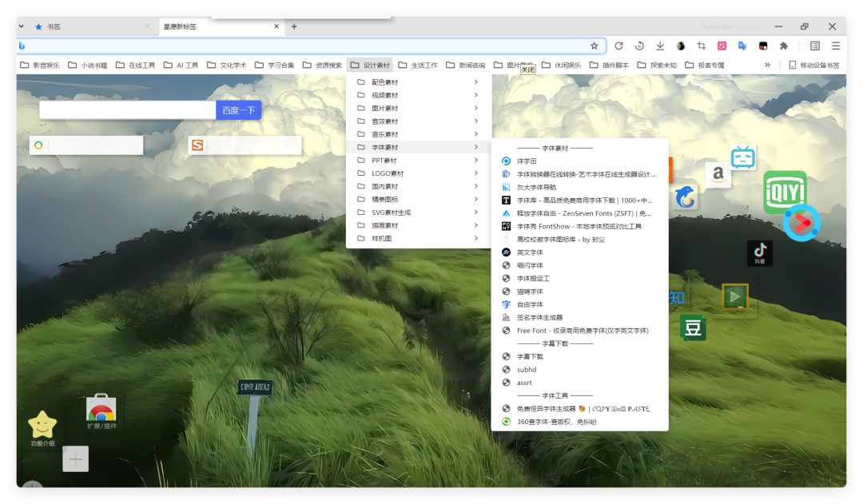Open 移动设备书签 folder
This screenshot has width=863, height=504.
point(814,65)
